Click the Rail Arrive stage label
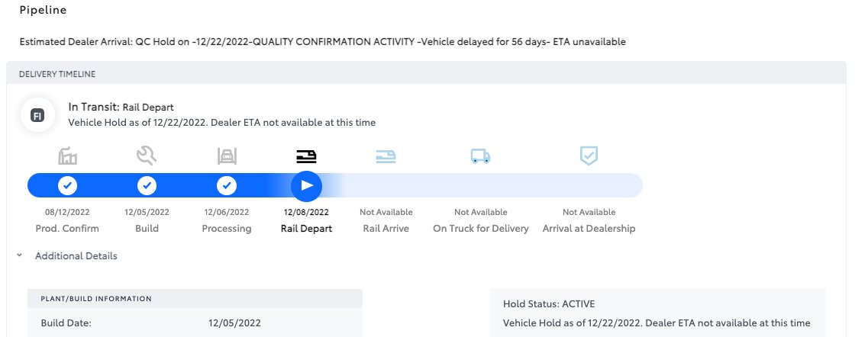 [386, 229]
